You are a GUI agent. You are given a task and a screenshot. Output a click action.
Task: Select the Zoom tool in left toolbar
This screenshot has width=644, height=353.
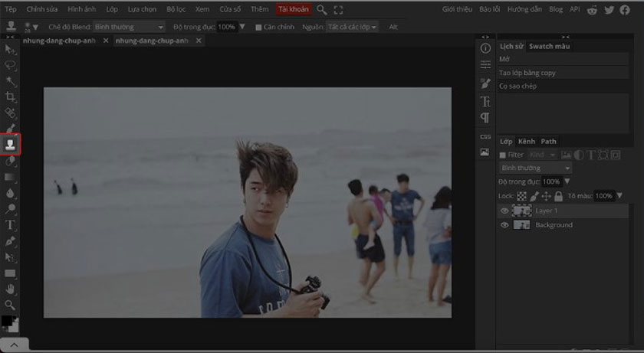pos(10,305)
